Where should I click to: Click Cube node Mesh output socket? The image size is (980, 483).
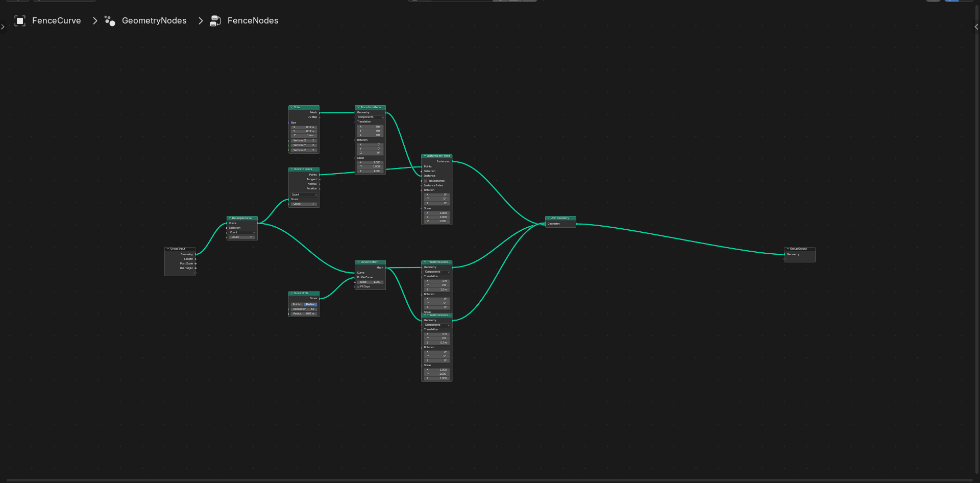pyautogui.click(x=320, y=112)
